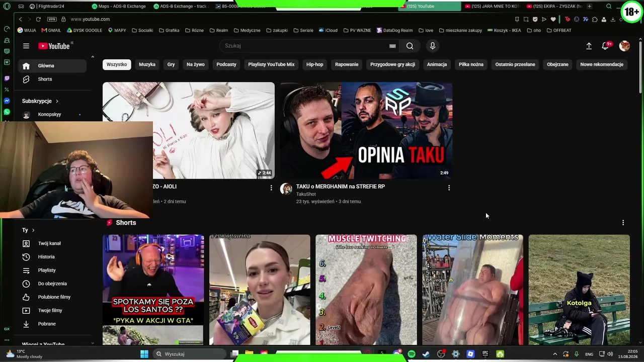This screenshot has height=362, width=644.
Task: Select the Wszystko filter chip
Action: point(117,64)
